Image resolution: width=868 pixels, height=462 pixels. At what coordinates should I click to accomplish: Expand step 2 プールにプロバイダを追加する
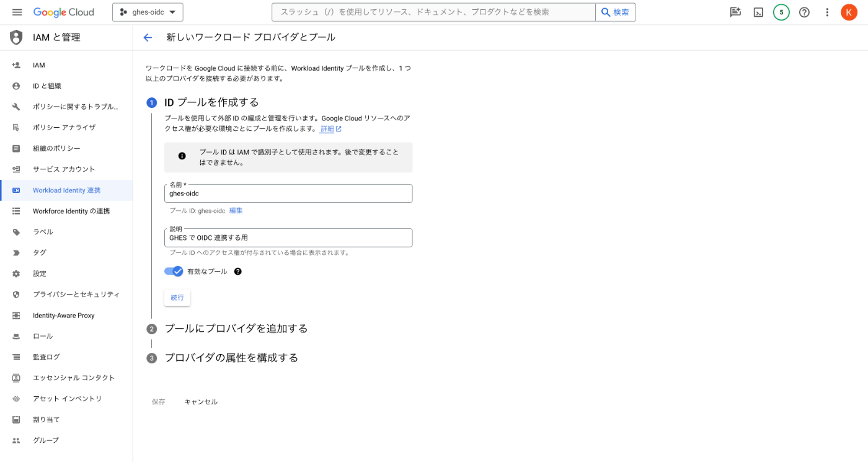236,329
